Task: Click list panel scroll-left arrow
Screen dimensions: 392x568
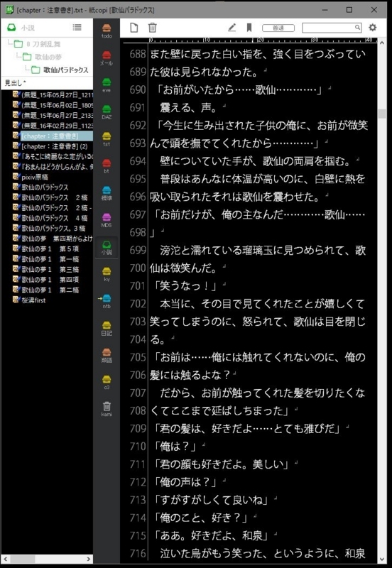Action: [x=5, y=559]
